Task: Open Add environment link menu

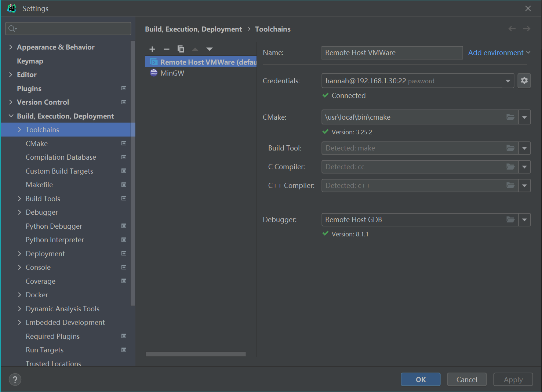Action: click(499, 52)
